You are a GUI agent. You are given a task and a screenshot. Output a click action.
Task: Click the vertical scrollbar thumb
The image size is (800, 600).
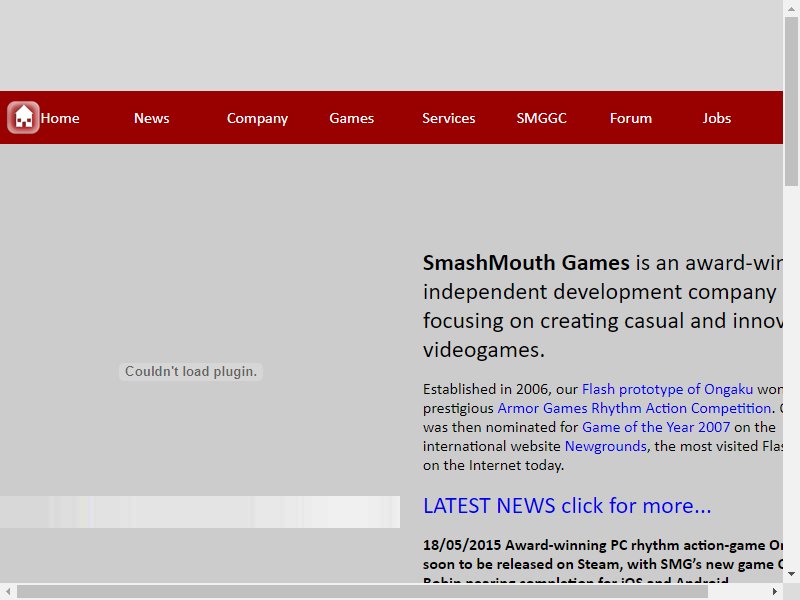[791, 101]
